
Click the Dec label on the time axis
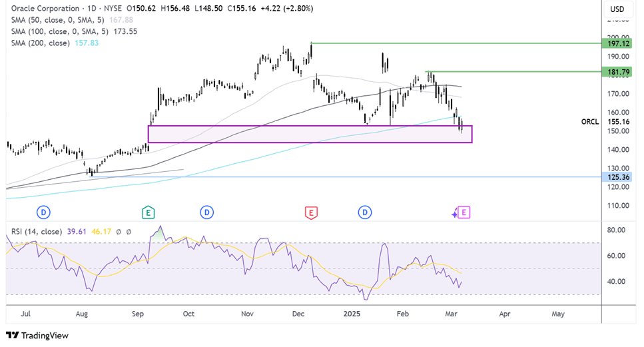298,314
